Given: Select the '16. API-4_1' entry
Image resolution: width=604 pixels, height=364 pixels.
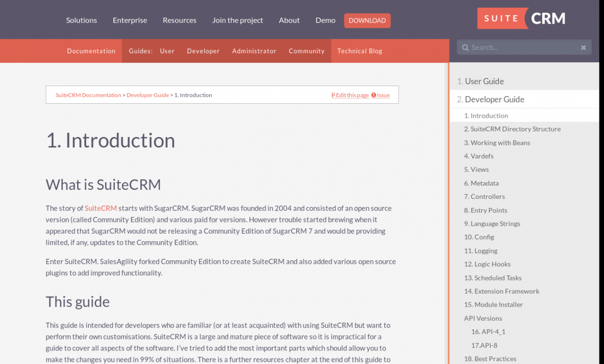Looking at the screenshot, I should click(488, 331).
